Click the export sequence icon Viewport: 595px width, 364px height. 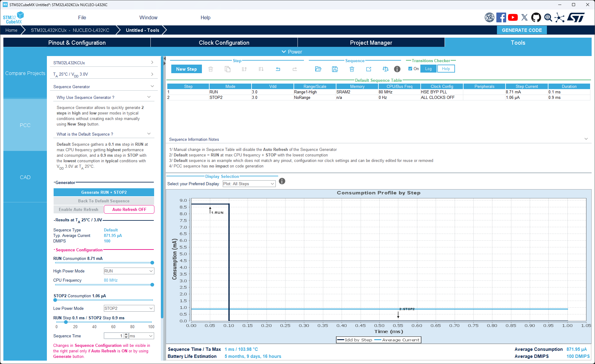pos(369,69)
